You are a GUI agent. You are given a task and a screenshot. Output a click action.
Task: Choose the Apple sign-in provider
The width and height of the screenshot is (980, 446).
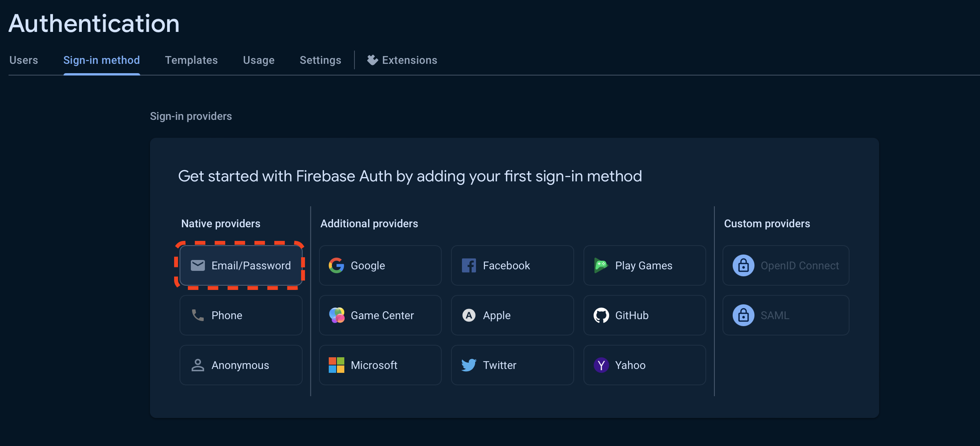point(512,315)
